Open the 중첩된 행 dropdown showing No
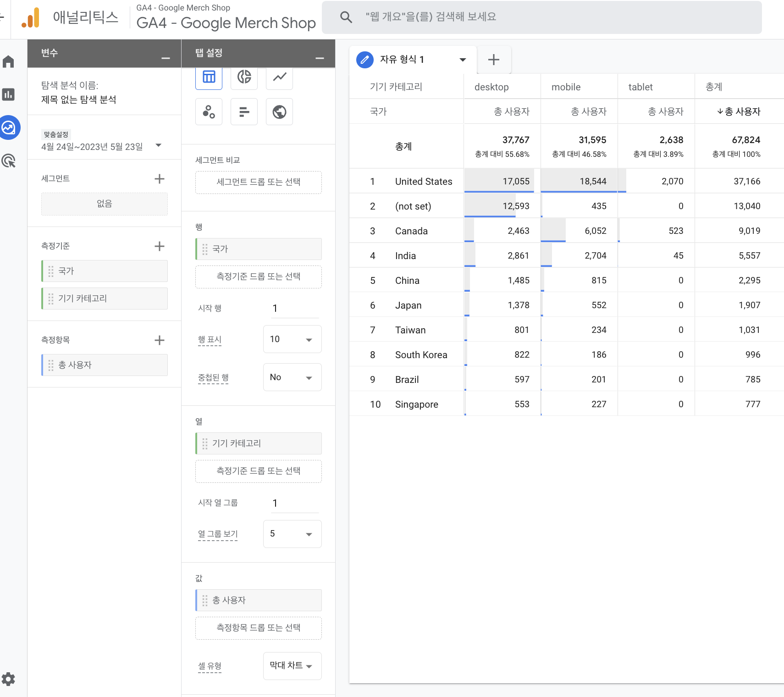784x697 pixels. click(x=293, y=377)
